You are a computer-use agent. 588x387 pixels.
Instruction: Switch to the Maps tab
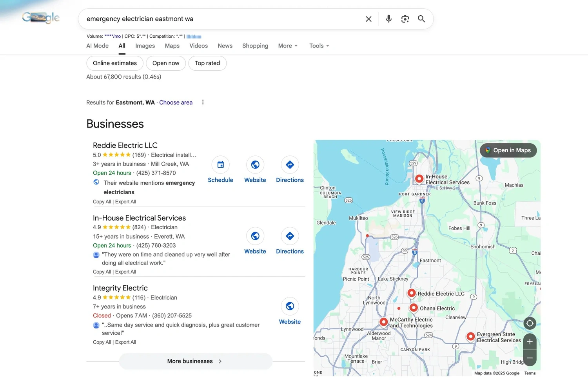(172, 46)
